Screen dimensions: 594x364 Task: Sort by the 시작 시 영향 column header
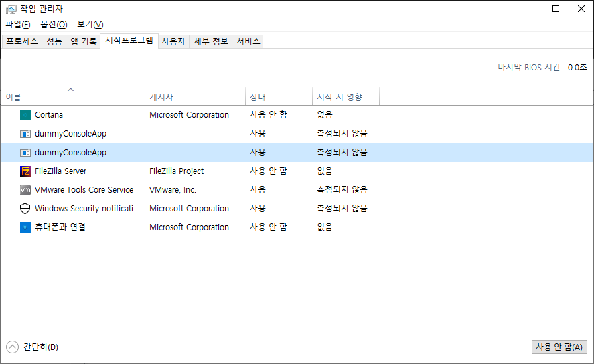click(346, 97)
